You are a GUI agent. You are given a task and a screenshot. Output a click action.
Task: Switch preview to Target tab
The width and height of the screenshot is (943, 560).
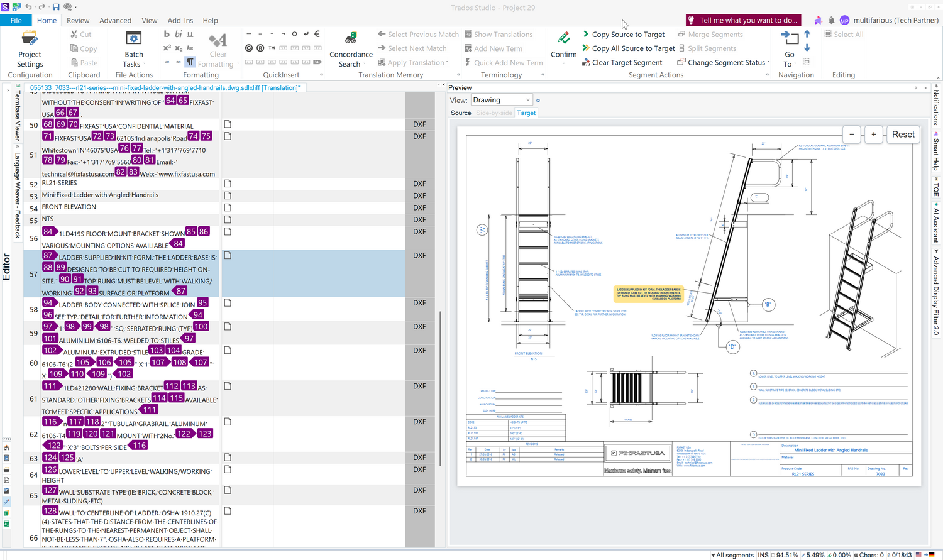[526, 113]
